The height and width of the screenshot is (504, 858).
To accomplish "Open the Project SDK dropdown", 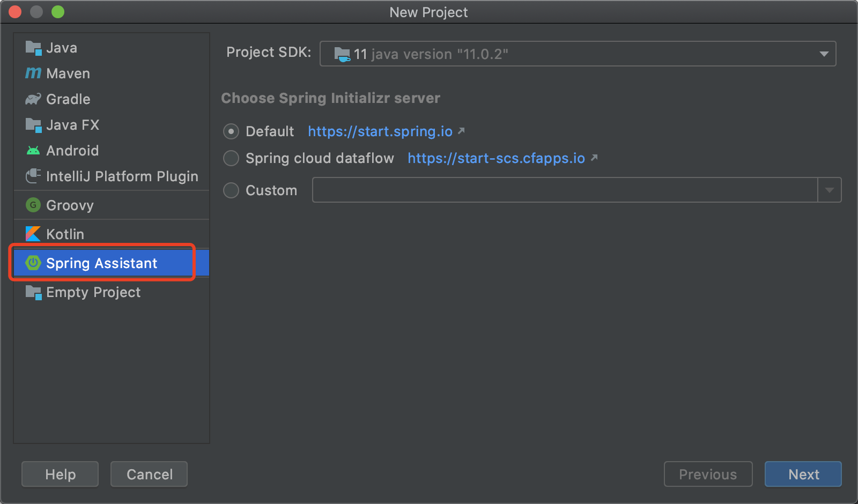I will (578, 54).
